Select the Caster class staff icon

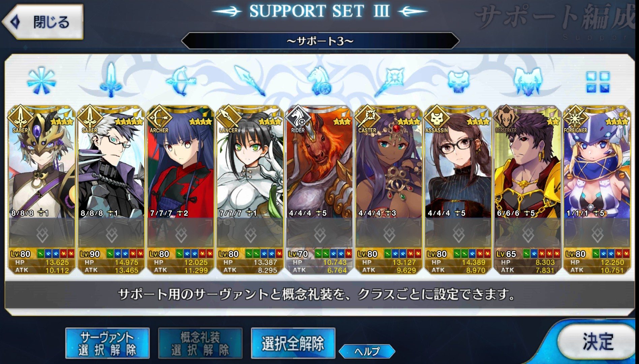tap(389, 81)
